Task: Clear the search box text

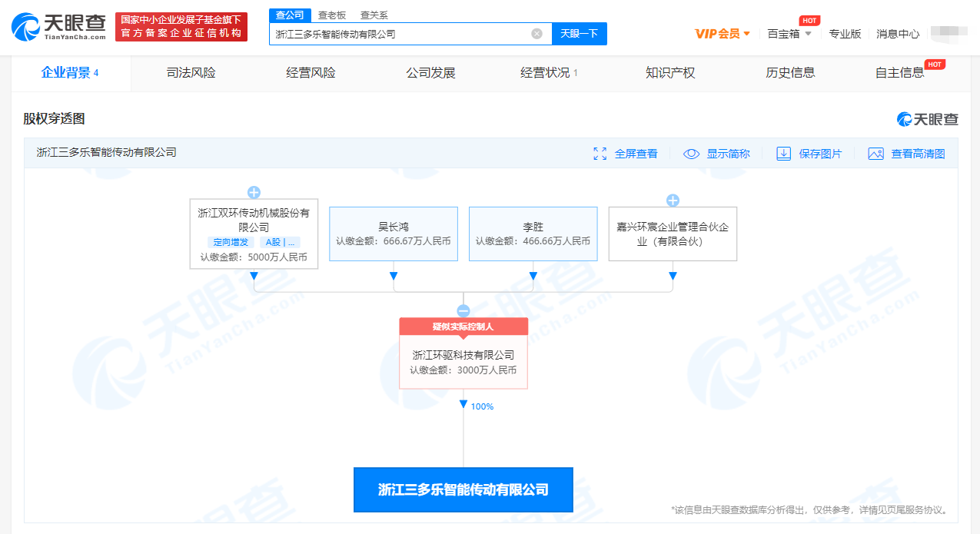Action: (x=537, y=34)
